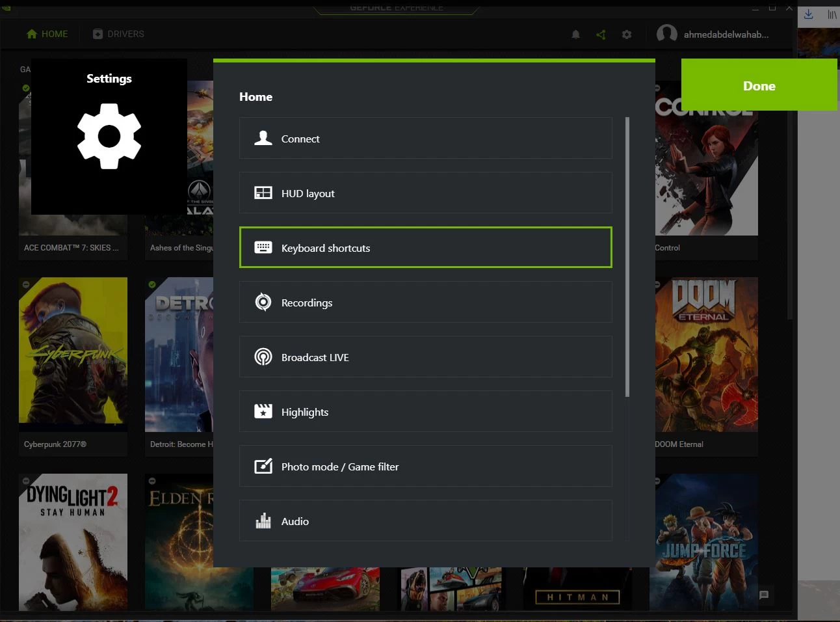Click the Connect person icon
The width and height of the screenshot is (840, 622).
tap(263, 138)
